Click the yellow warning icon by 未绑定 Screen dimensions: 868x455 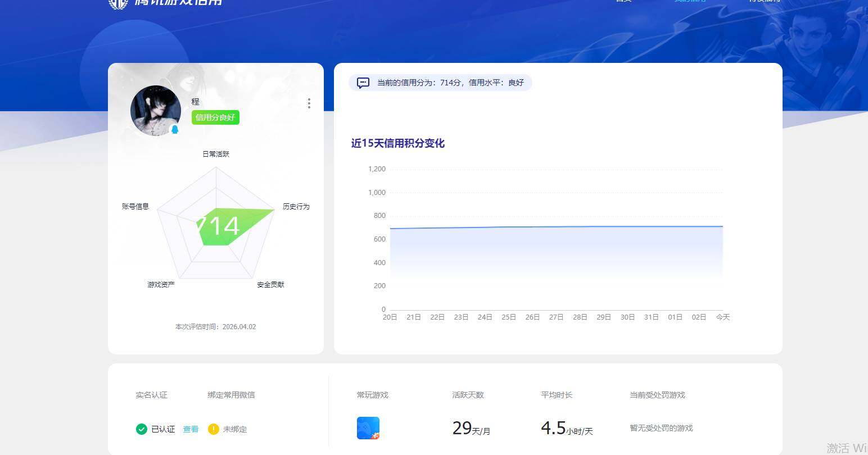click(214, 429)
